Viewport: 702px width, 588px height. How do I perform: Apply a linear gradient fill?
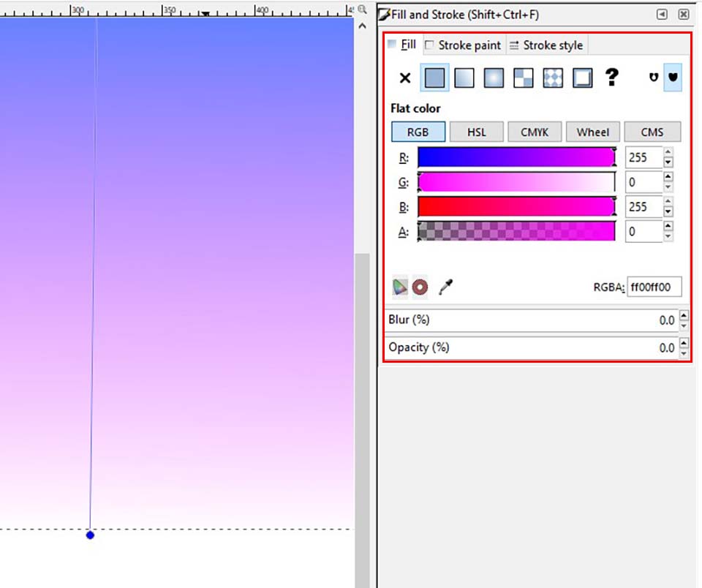point(464,78)
